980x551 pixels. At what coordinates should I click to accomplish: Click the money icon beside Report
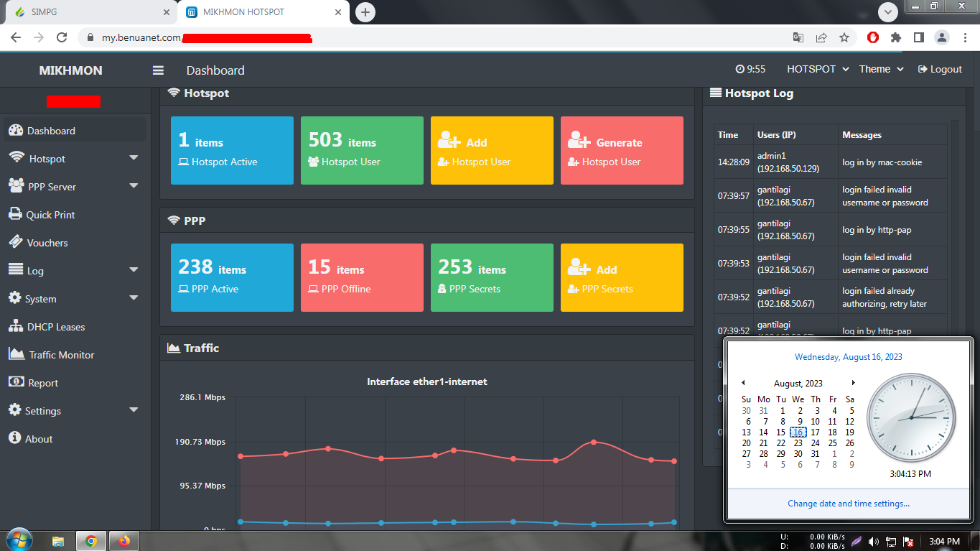(16, 382)
